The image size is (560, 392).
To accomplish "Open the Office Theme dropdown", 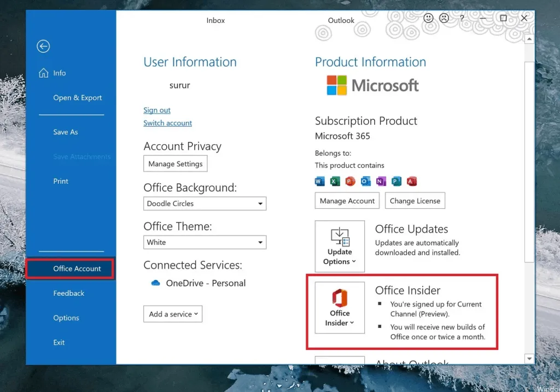I will [x=205, y=242].
